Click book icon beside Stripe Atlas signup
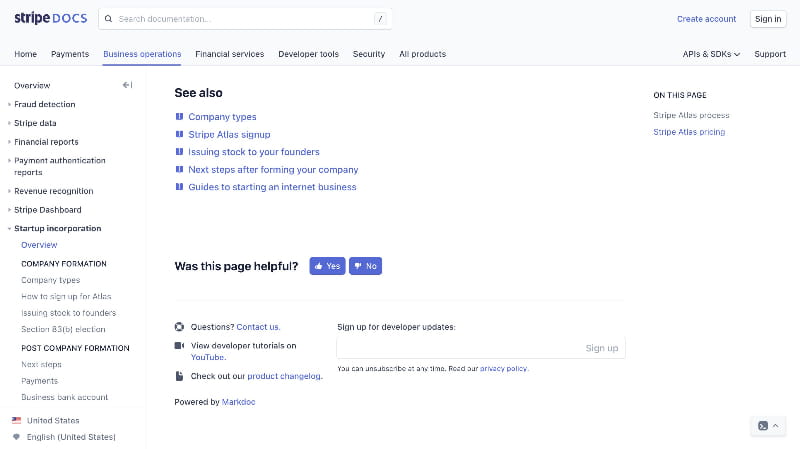Screen dimensions: 800x449 [x=179, y=134]
